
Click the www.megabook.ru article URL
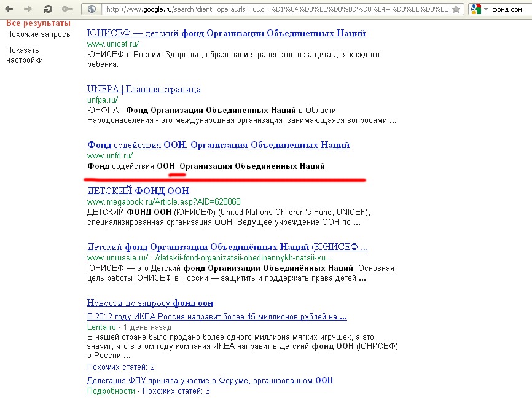[164, 201]
